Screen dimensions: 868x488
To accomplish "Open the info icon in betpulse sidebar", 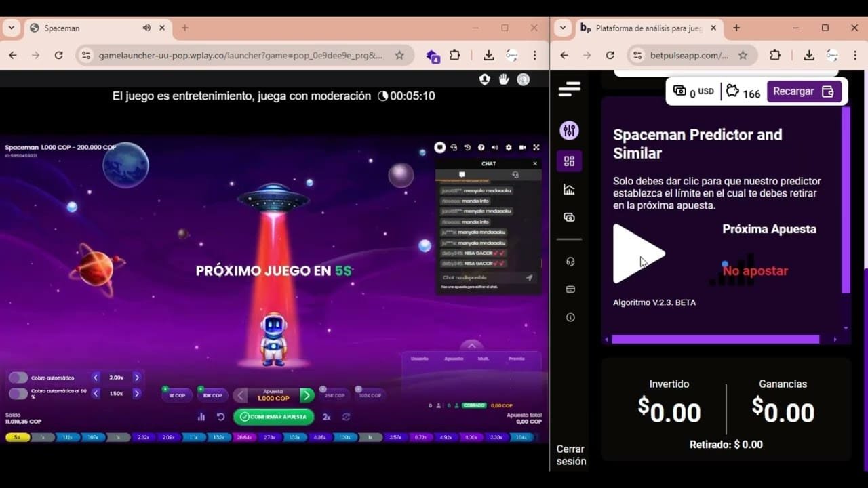I will 570,317.
